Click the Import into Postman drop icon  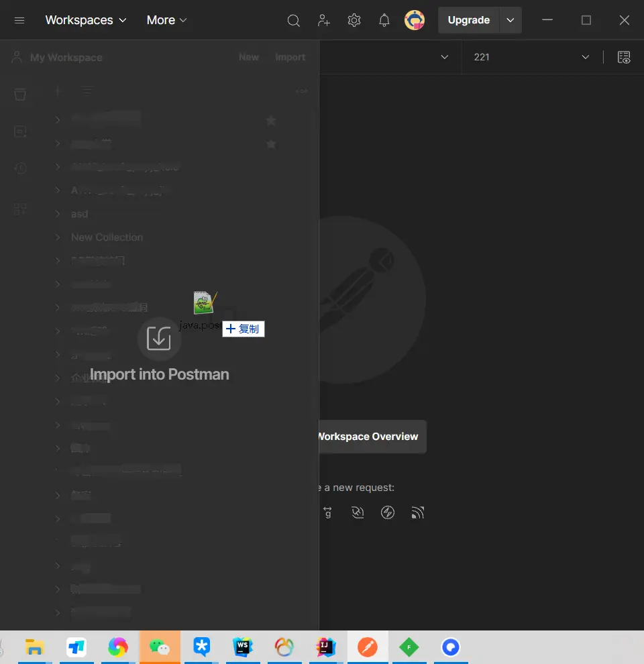coord(159,338)
